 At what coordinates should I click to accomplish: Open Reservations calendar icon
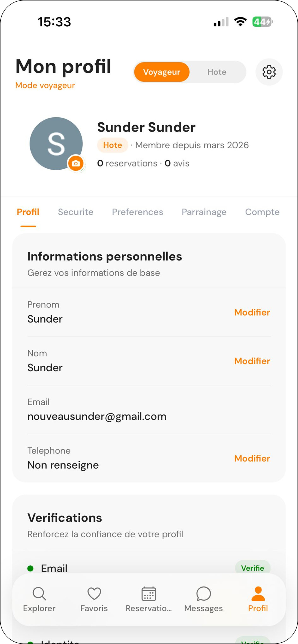click(x=149, y=593)
